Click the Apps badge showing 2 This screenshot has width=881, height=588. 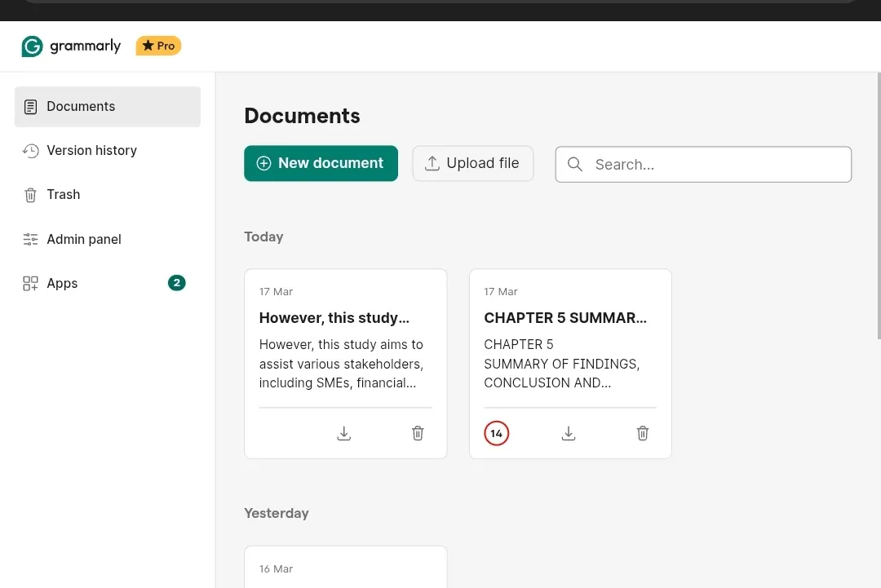click(176, 282)
